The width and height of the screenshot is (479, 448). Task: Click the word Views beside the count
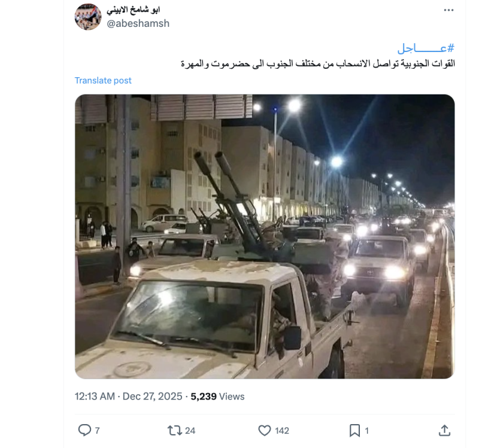[232, 397]
